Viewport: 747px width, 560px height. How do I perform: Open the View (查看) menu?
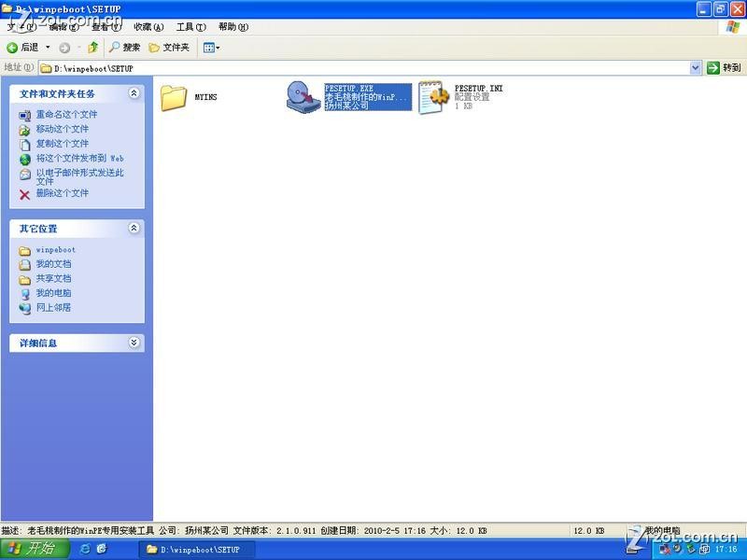[x=106, y=27]
